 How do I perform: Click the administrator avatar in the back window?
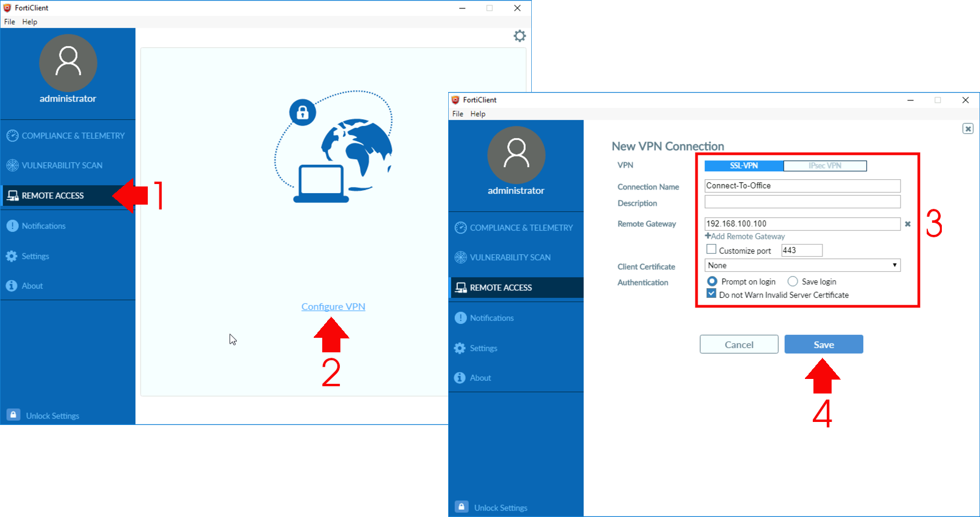(68, 63)
